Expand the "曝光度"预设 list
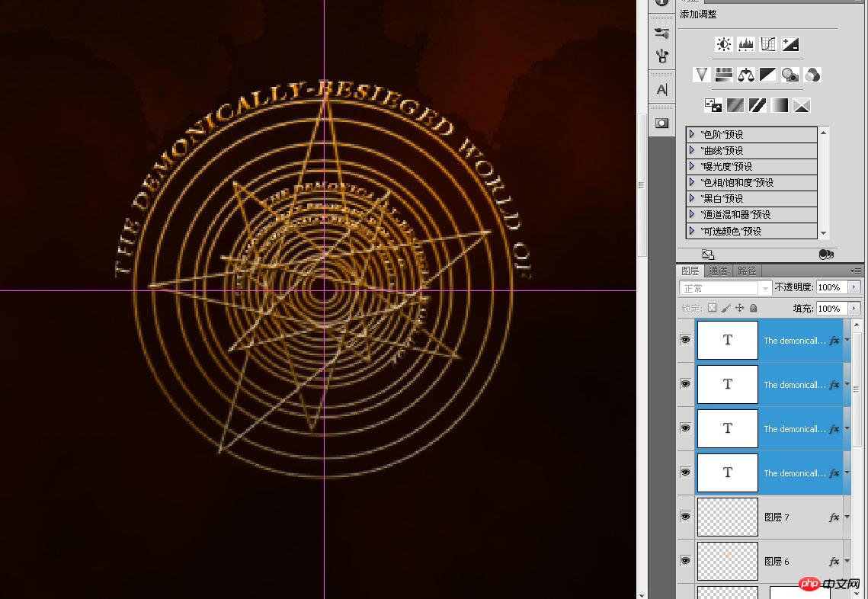 [692, 166]
